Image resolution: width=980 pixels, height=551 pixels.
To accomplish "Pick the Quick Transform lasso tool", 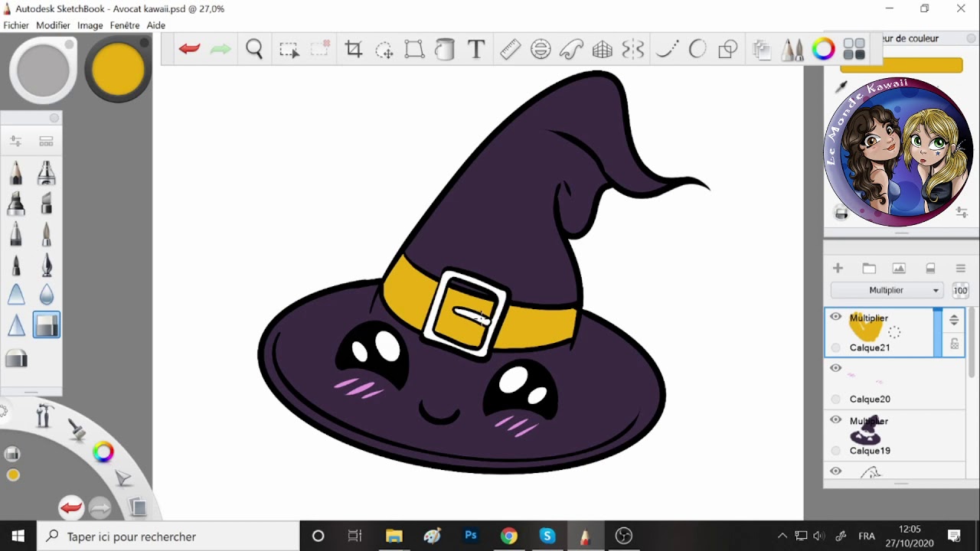I will click(384, 50).
